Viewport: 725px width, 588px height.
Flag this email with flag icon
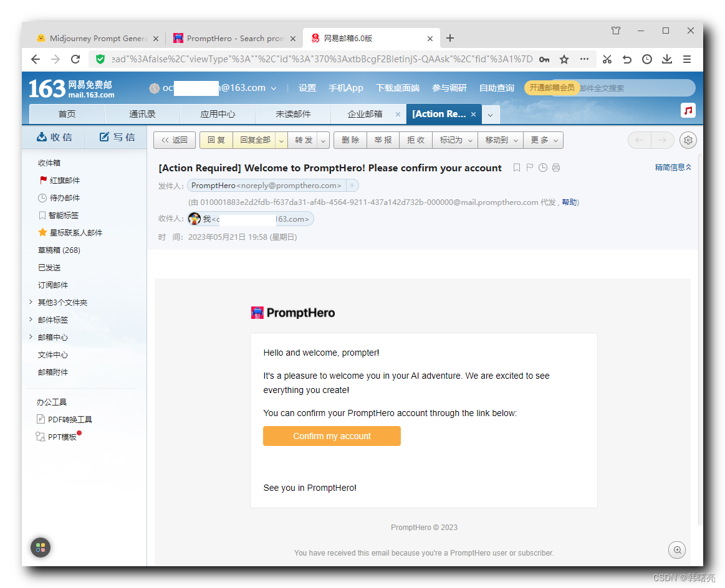(x=530, y=168)
